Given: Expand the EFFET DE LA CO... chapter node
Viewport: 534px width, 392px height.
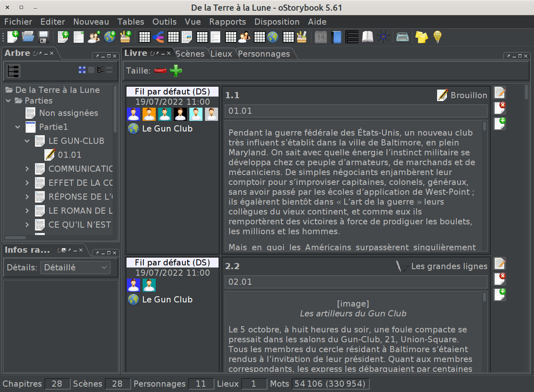Looking at the screenshot, I should click(x=27, y=183).
